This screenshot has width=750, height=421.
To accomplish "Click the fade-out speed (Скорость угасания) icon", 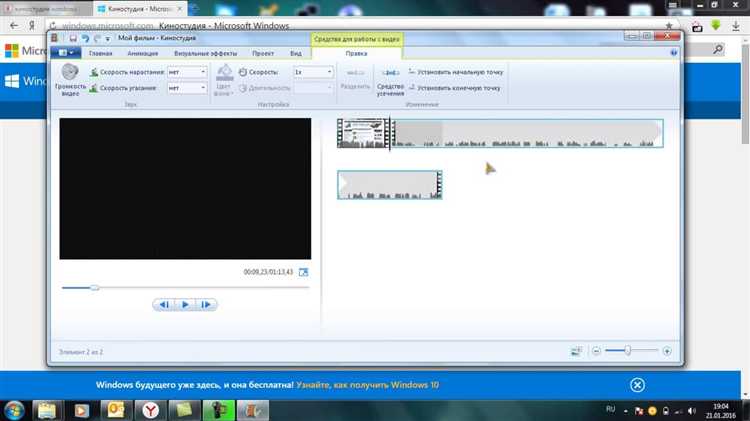I will point(94,88).
